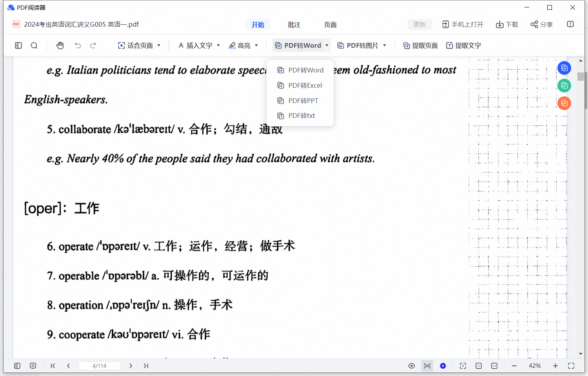
Task: Toggle the thumbnail sidebar panel
Action: (x=18, y=45)
